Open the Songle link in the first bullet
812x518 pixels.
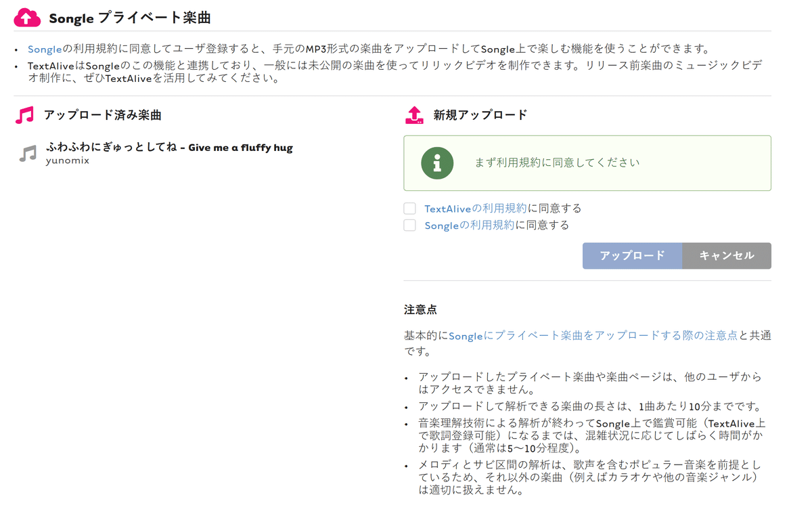45,47
